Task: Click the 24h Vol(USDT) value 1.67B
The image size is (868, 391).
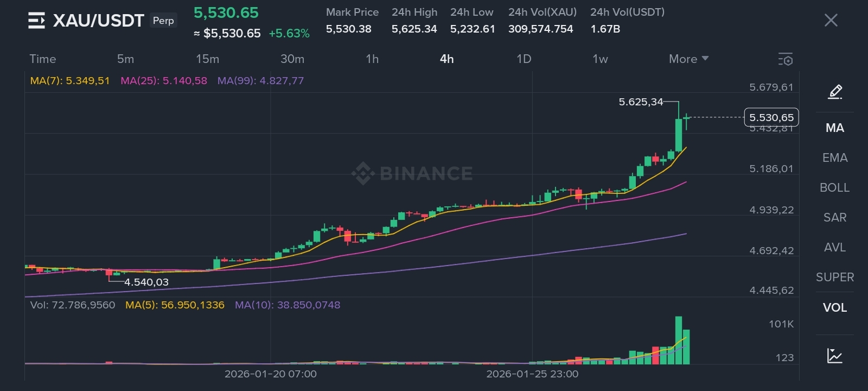Action: pos(605,29)
